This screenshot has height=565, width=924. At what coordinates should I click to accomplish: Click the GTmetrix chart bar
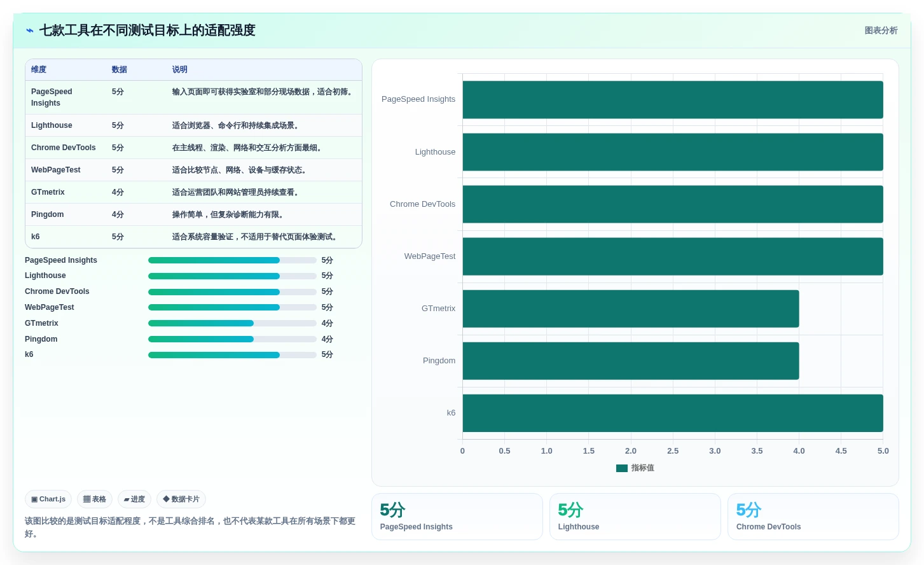(x=631, y=309)
